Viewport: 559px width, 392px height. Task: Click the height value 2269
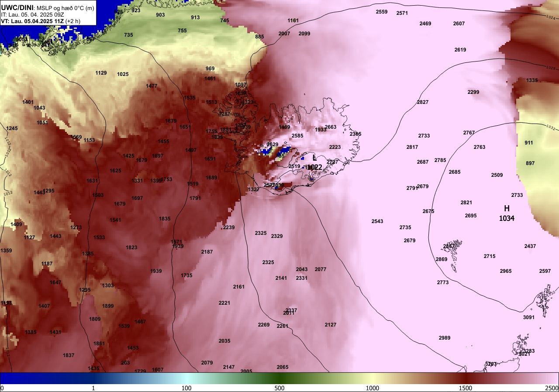point(264,325)
